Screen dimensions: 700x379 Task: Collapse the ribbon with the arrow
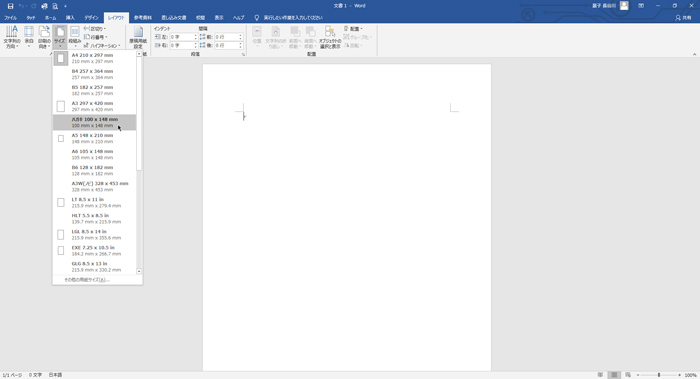[694, 54]
